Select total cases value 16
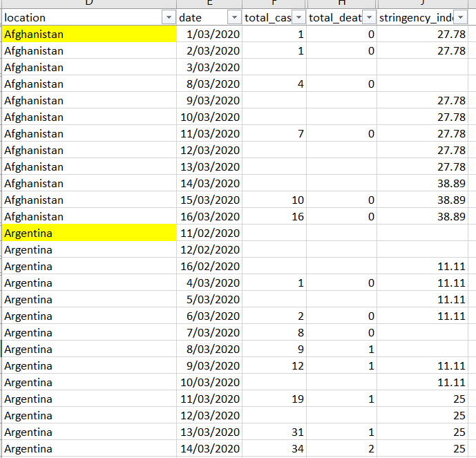Viewport: 476px width, 458px height. click(274, 216)
